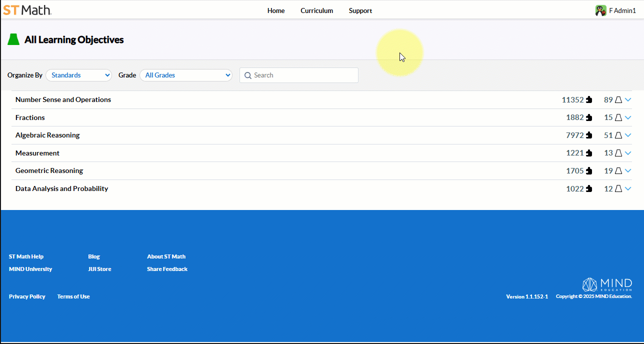Follow the Share Feedback footer link
Screen dimensions: 644x344
pyautogui.click(x=167, y=269)
